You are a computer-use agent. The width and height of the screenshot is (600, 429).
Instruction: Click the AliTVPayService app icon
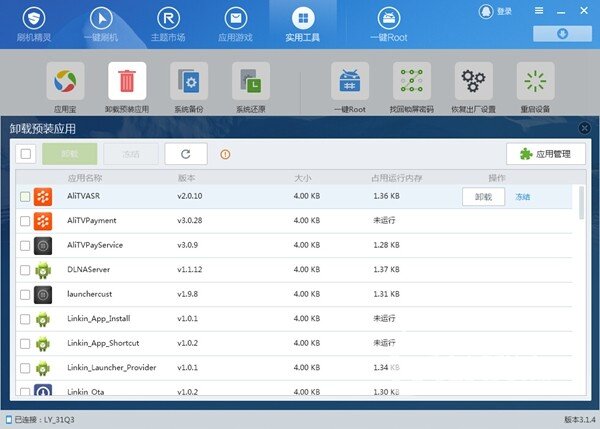[43, 246]
